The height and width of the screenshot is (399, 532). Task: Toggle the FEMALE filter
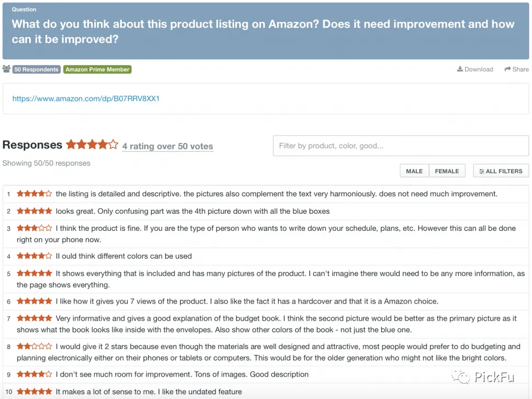[447, 171]
